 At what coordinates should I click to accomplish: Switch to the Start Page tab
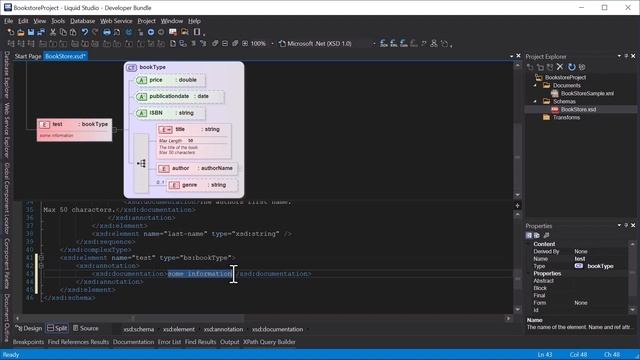point(28,56)
